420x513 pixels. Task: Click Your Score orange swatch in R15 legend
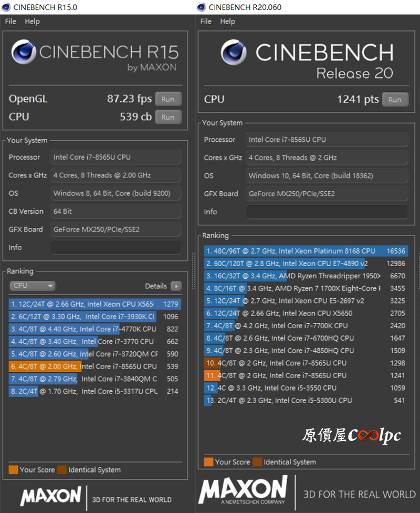pyautogui.click(x=14, y=469)
